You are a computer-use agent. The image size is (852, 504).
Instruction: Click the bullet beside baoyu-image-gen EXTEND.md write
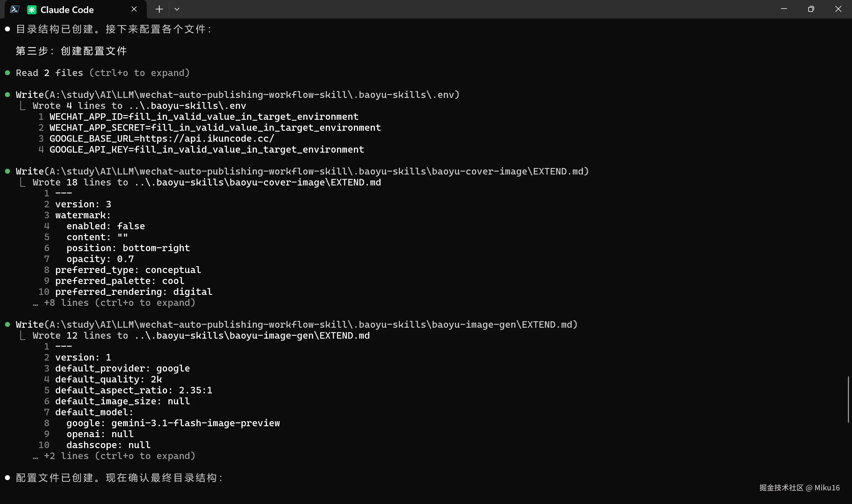(7, 325)
